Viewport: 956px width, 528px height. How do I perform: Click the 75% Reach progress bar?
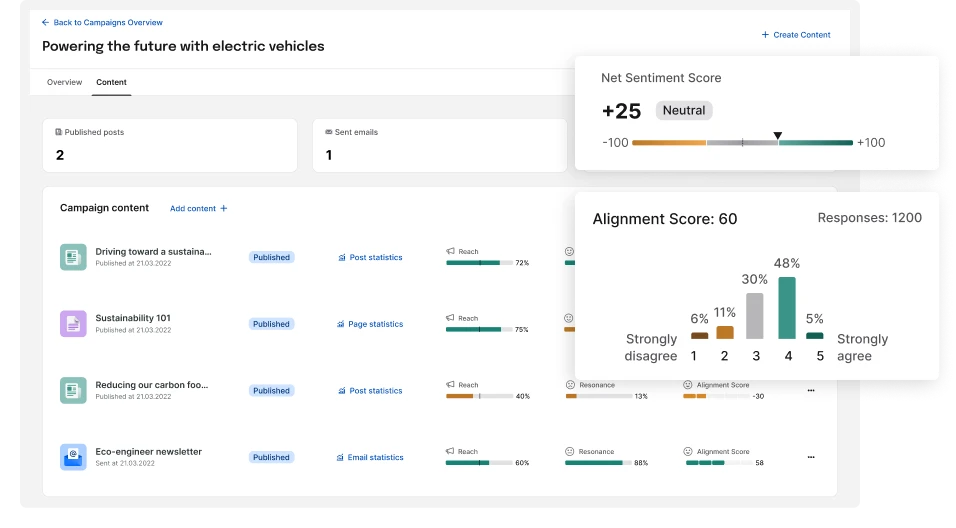479,329
